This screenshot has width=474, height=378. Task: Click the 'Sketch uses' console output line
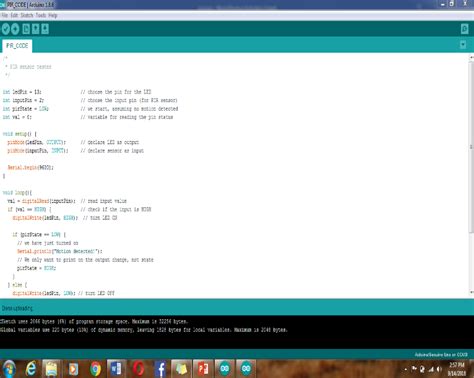(x=94, y=321)
